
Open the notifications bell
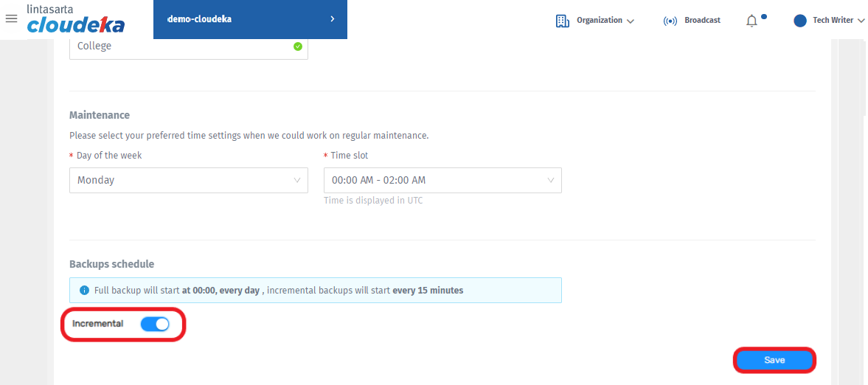[751, 21]
